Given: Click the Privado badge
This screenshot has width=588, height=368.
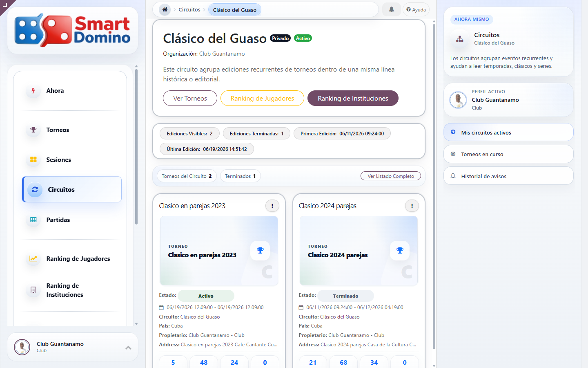Looking at the screenshot, I should coord(280,38).
